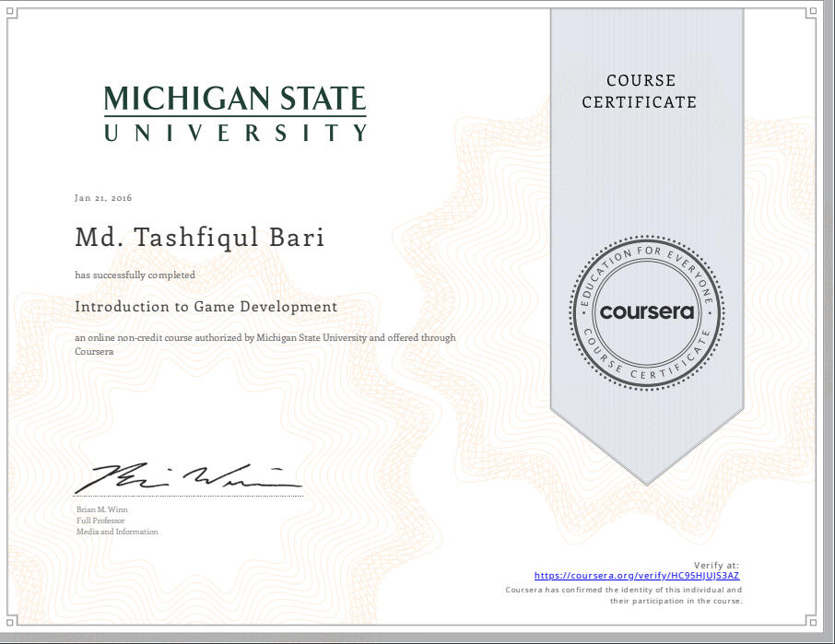Click the 'Full Professor' title text
Viewport: 835px width, 644px height.
click(100, 521)
